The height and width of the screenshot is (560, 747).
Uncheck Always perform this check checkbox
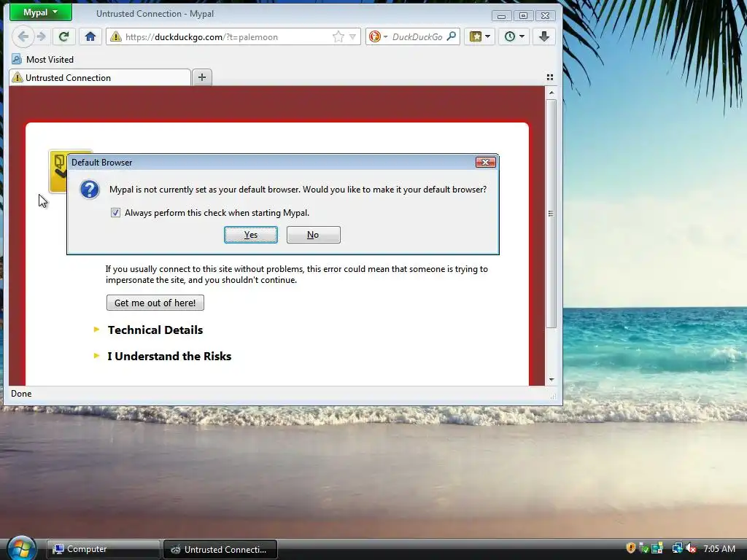pyautogui.click(x=115, y=213)
